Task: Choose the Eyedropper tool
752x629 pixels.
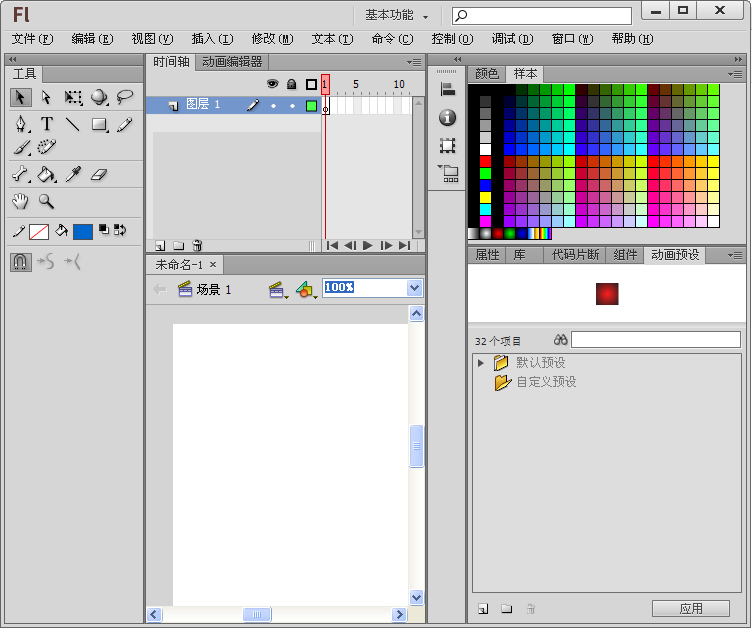Action: pos(73,175)
